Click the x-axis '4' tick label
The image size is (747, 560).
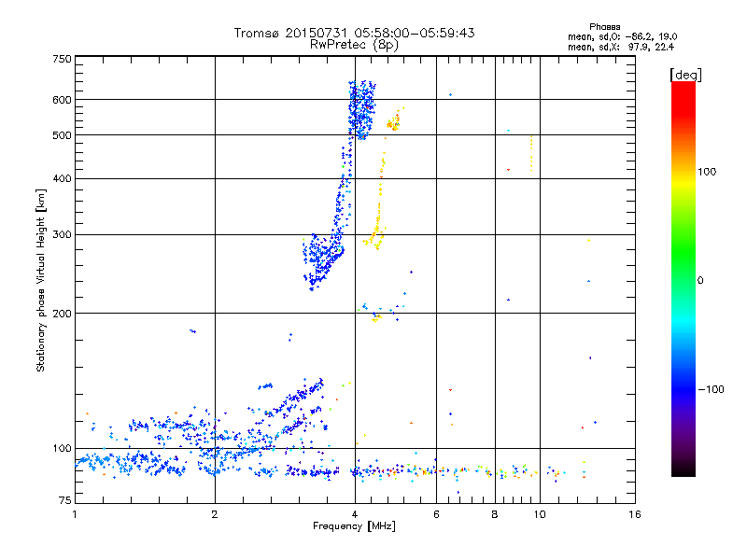(x=355, y=514)
